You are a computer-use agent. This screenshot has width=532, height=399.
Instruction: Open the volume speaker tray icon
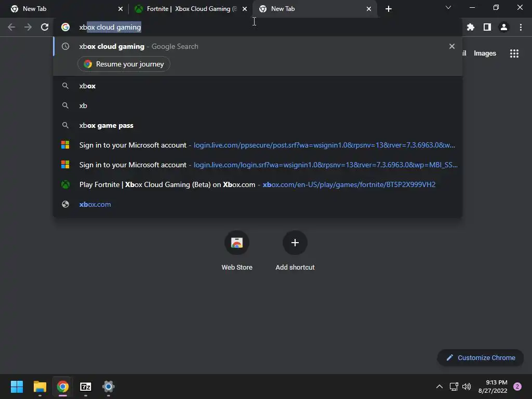pyautogui.click(x=467, y=387)
